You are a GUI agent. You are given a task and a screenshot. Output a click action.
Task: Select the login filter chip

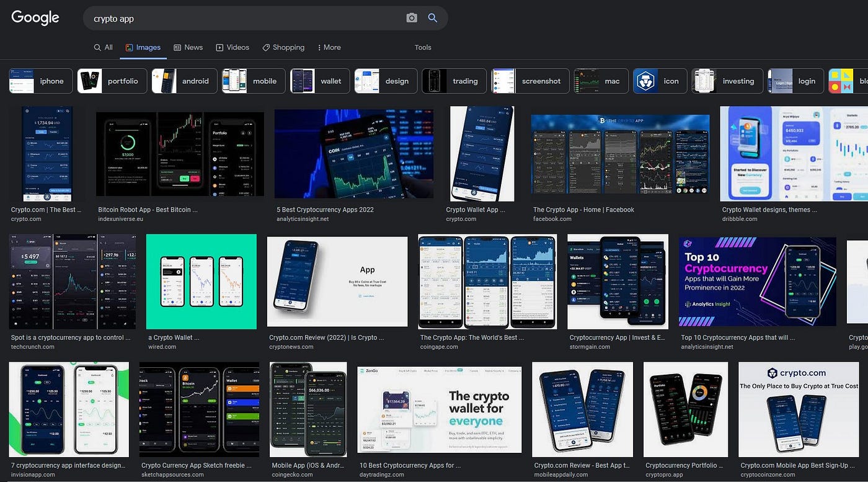click(x=796, y=81)
